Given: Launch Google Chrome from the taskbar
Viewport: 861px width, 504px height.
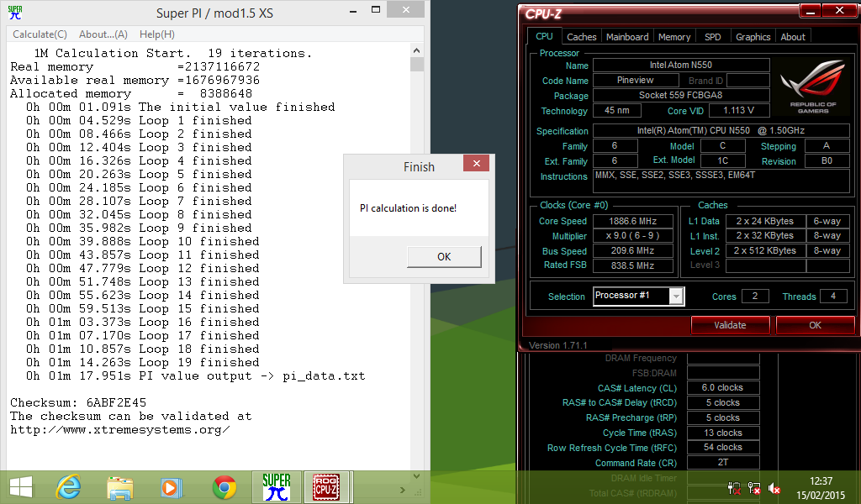Looking at the screenshot, I should click(x=224, y=487).
